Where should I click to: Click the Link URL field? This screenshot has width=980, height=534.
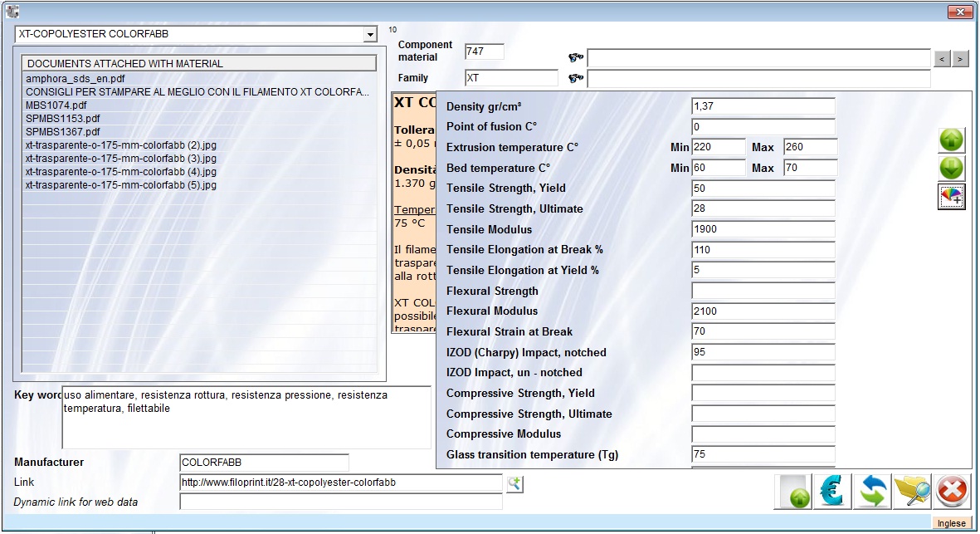340,483
